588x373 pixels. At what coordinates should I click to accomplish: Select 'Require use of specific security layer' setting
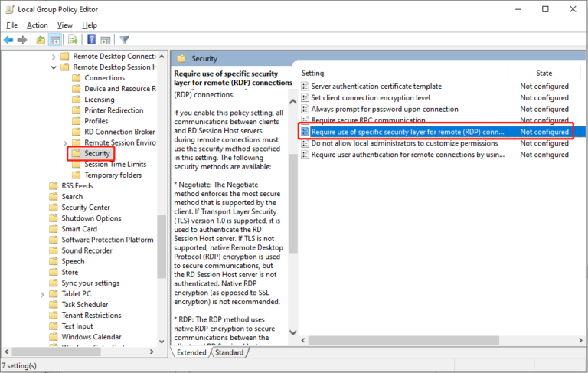[407, 132]
